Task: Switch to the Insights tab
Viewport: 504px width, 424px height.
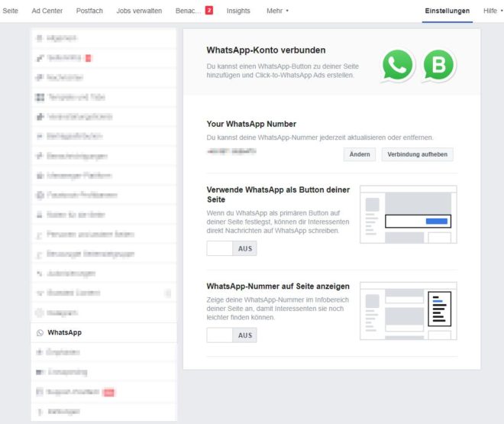Action: pos(238,11)
